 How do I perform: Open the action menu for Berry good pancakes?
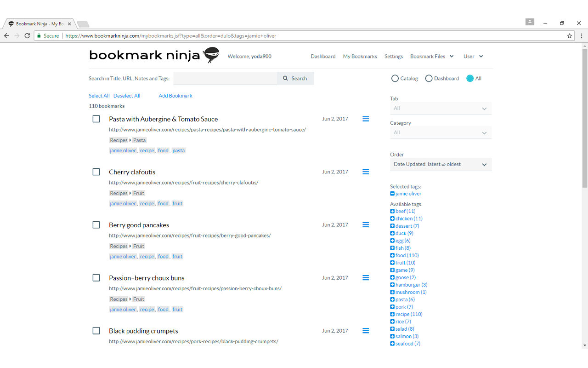pyautogui.click(x=365, y=224)
